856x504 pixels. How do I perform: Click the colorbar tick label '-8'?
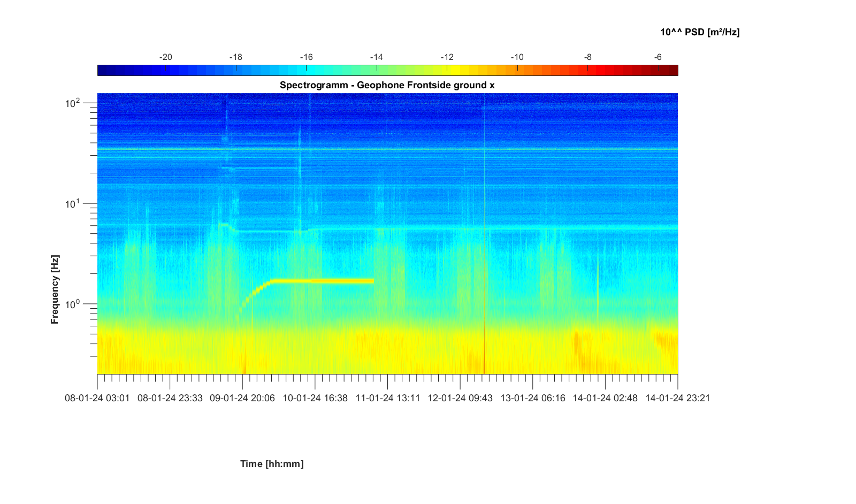(588, 57)
